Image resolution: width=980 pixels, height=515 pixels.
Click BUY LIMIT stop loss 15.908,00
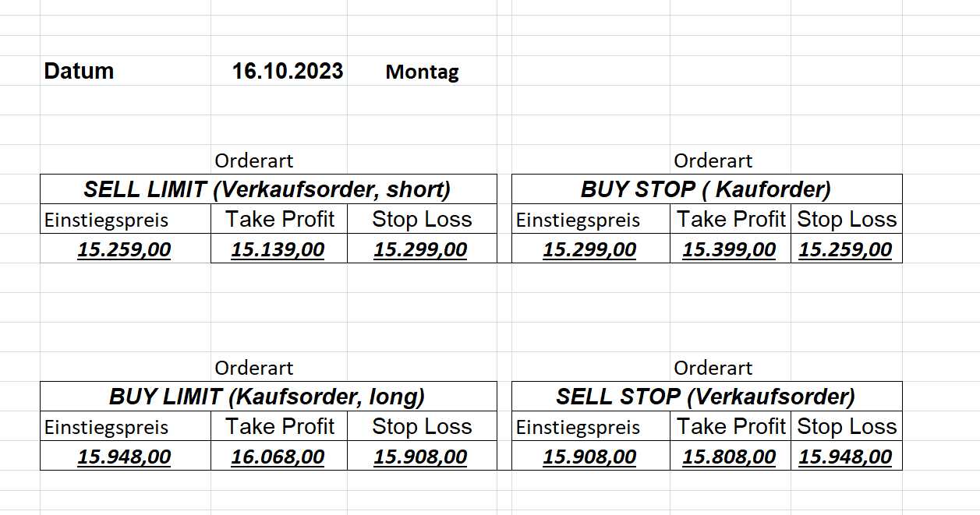point(420,457)
